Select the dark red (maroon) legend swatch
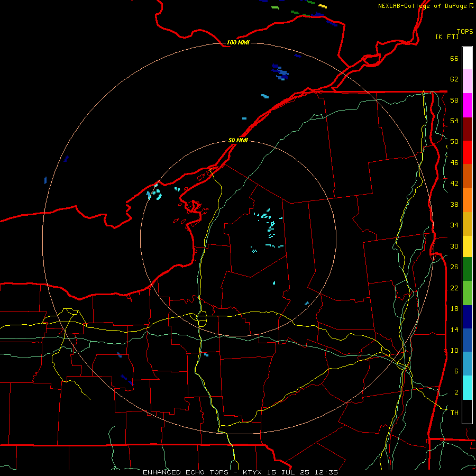 (467, 129)
